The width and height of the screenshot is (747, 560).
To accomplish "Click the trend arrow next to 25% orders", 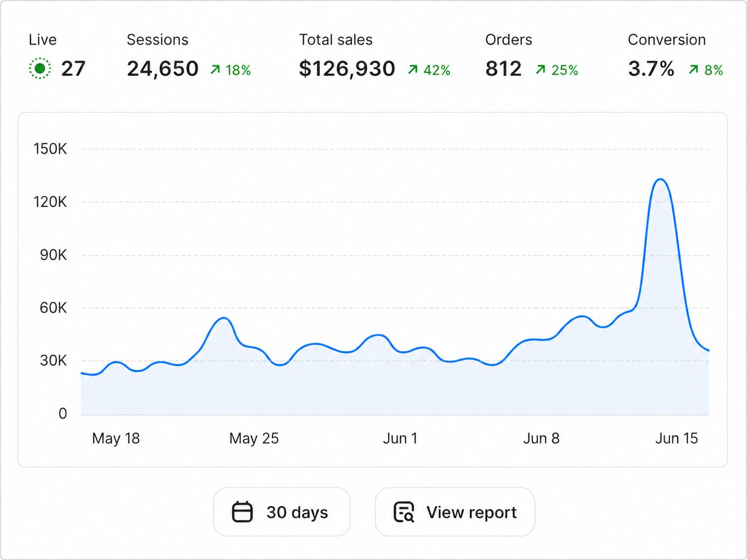I will pos(541,70).
